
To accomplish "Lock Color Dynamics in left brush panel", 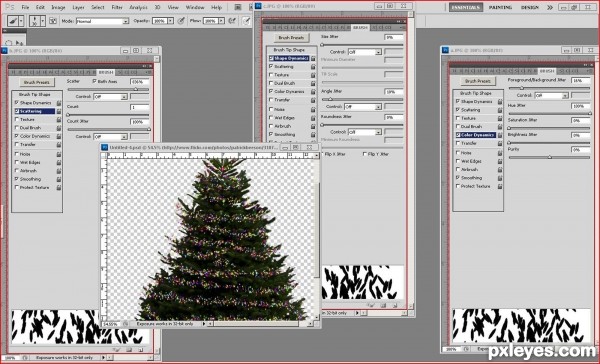I will [59, 136].
